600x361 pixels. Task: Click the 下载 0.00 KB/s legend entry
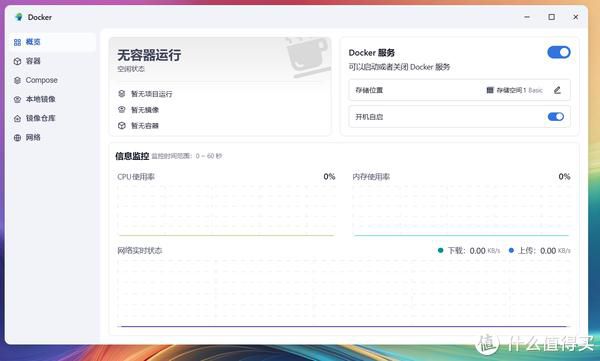tap(469, 251)
